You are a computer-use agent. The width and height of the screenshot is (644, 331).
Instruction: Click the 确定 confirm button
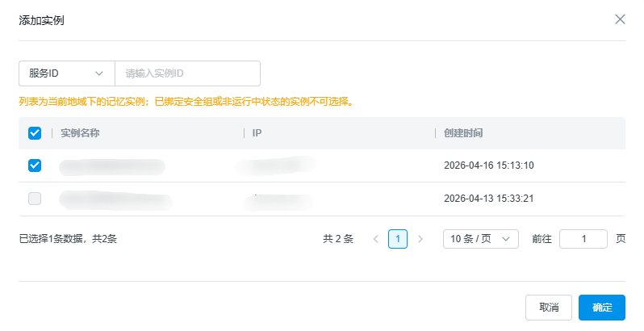601,308
